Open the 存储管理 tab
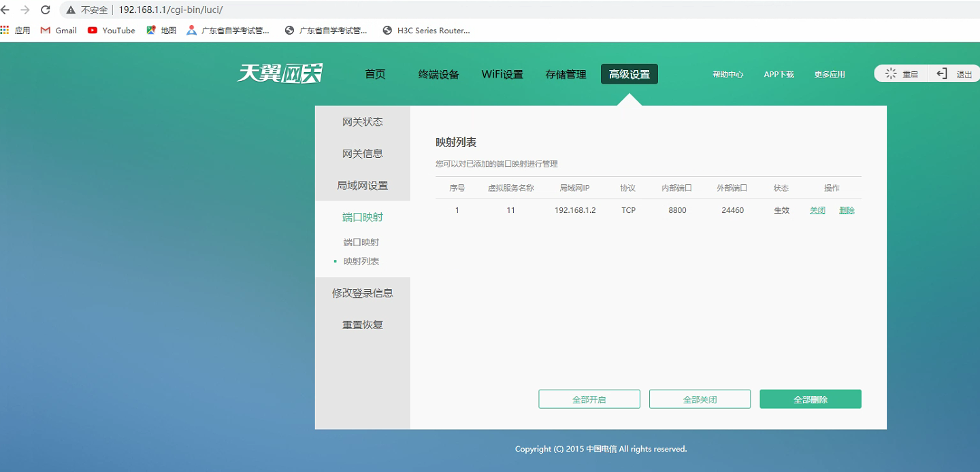The image size is (980, 472). coord(566,74)
